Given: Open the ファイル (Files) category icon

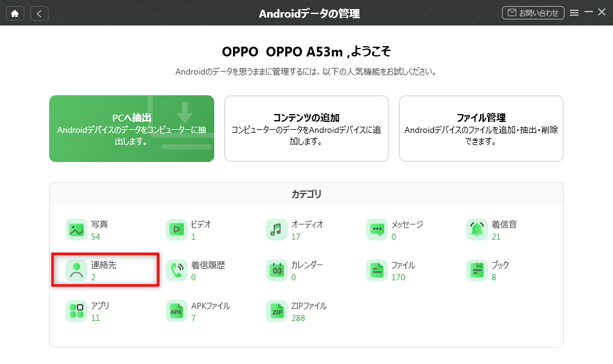Looking at the screenshot, I should 377,271.
